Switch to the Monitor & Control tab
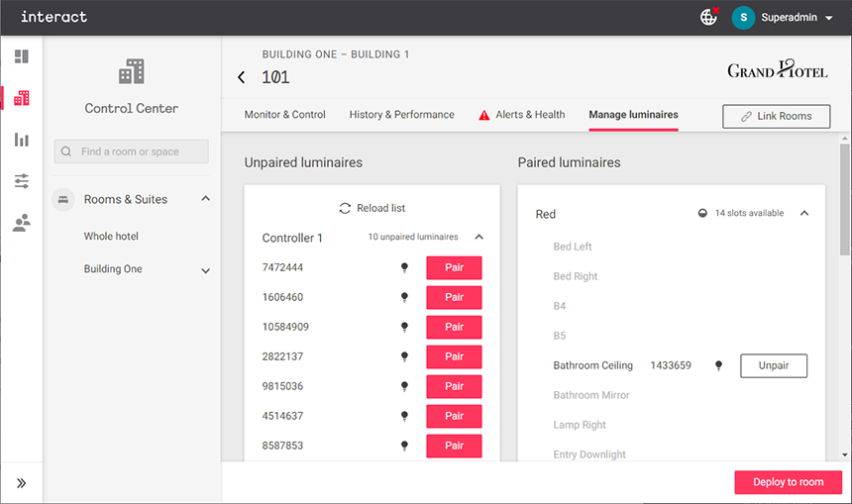The height and width of the screenshot is (504, 852). (284, 115)
